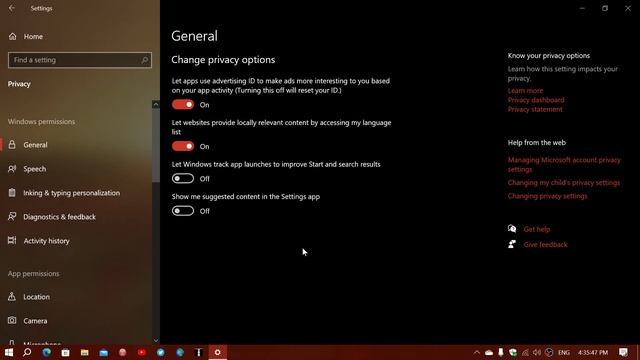Open taskbar Search
The image size is (640, 360).
pyautogui.click(x=27, y=352)
